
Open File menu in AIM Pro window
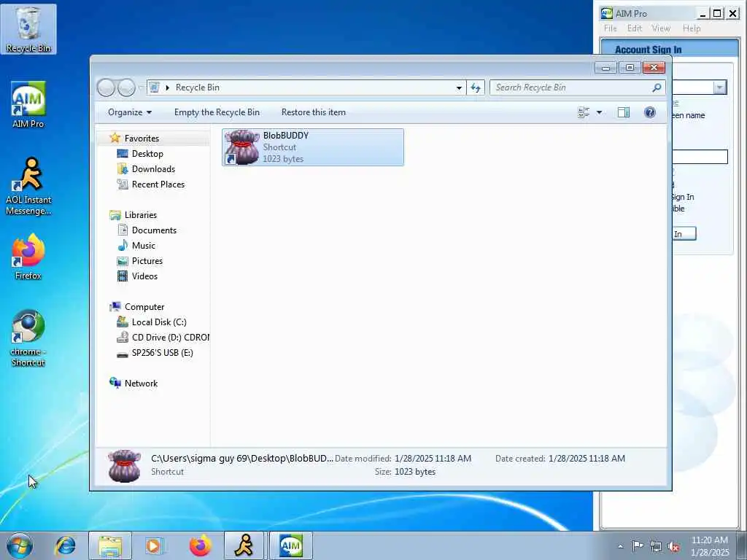point(610,28)
